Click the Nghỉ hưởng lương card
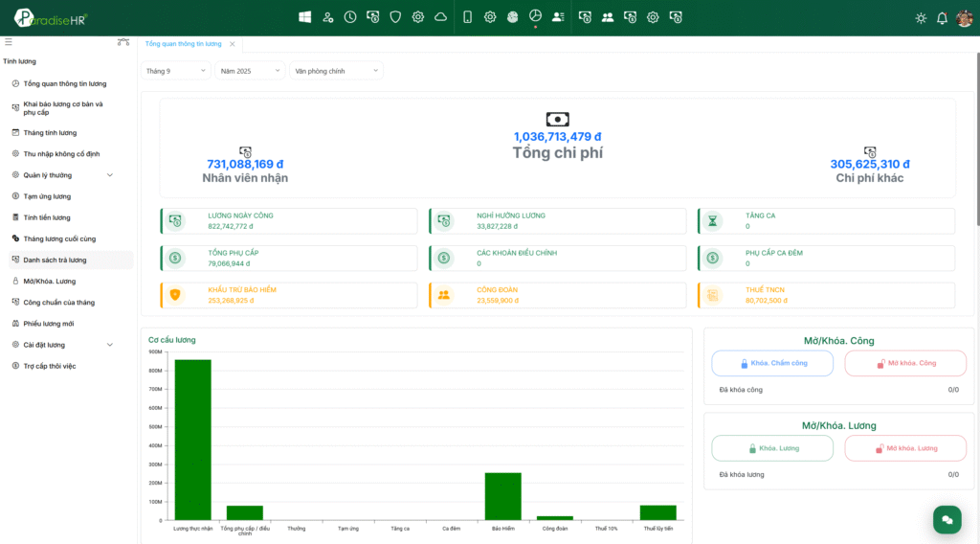This screenshot has height=544, width=980. (558, 220)
